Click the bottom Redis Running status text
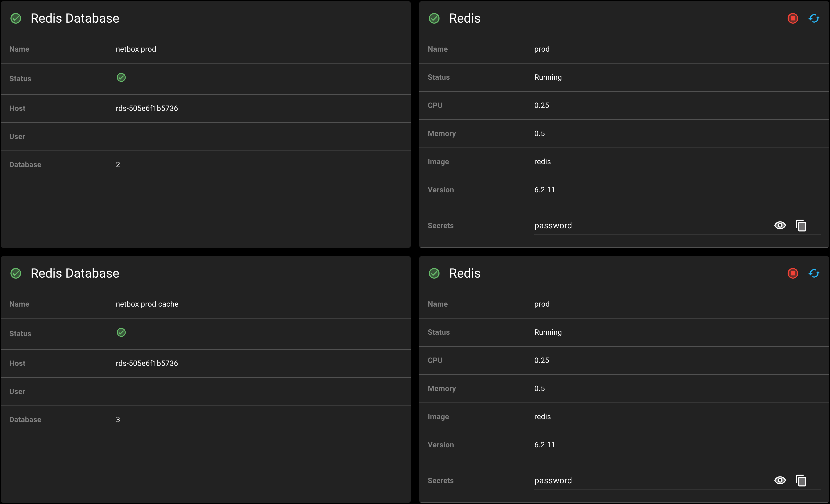Screen dimensions: 830x504 (548, 333)
